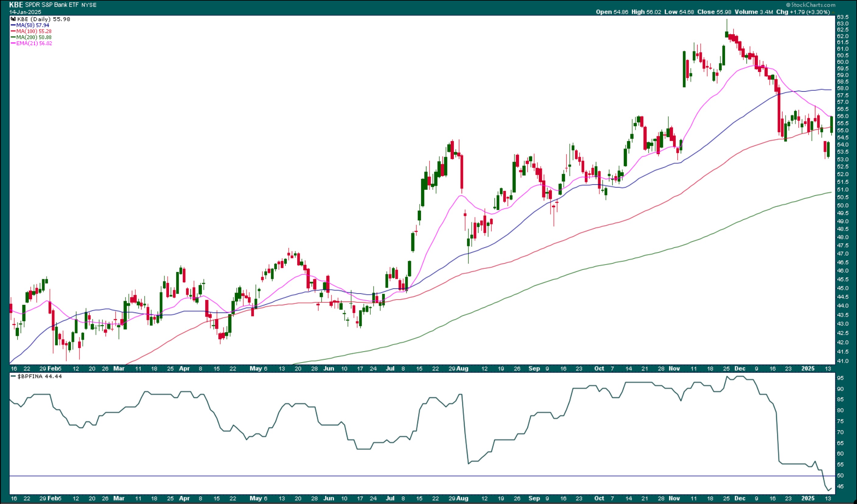Click the KBE ticker symbol in header
The height and width of the screenshot is (504, 857).
click(x=16, y=5)
